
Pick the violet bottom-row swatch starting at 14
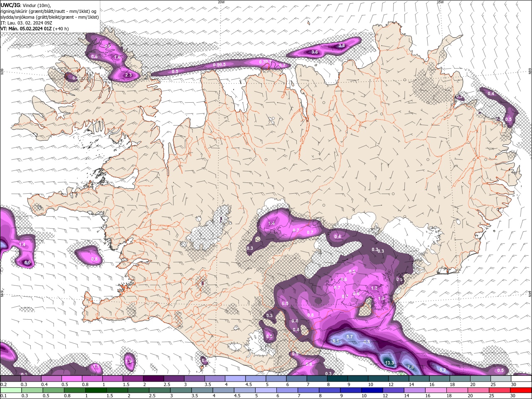coord(415,390)
